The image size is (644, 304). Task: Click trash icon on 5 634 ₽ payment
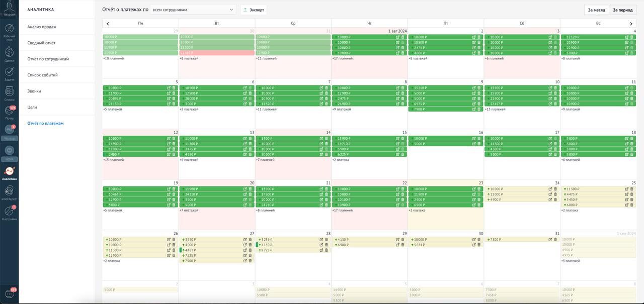(x=478, y=245)
